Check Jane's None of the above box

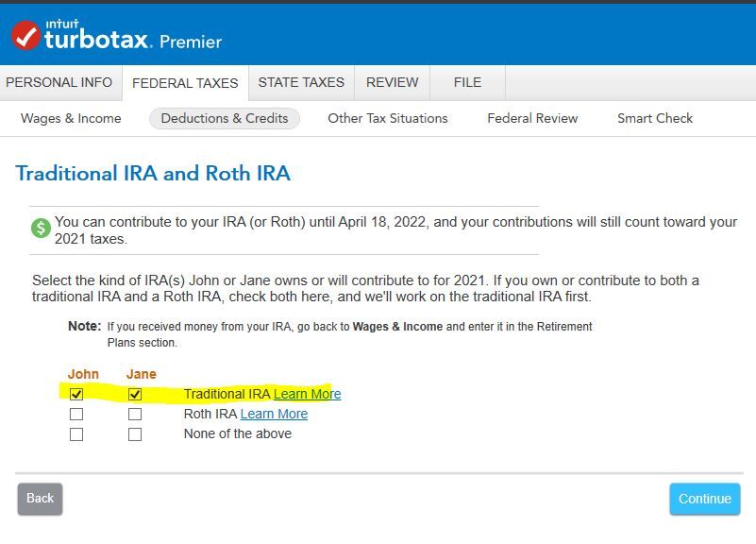click(x=135, y=434)
